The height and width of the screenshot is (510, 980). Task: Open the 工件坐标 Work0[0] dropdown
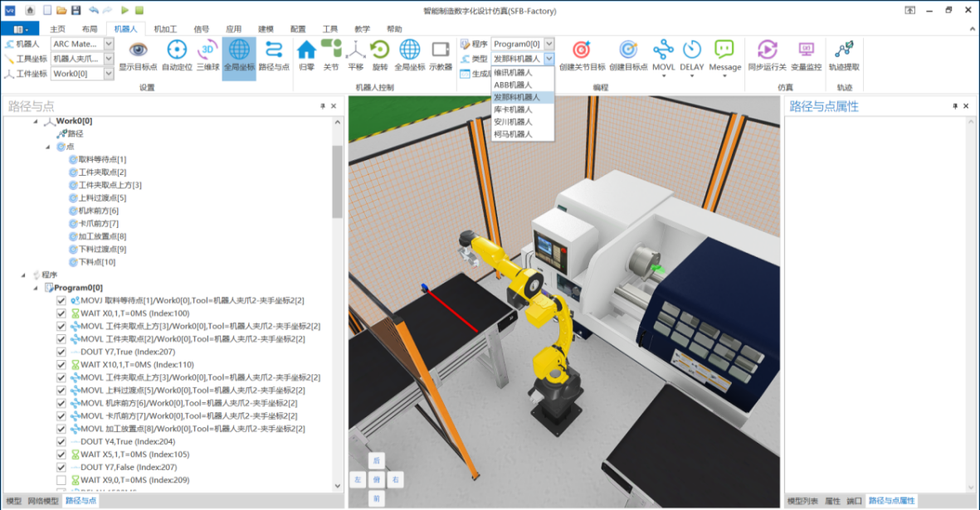pyautogui.click(x=108, y=74)
